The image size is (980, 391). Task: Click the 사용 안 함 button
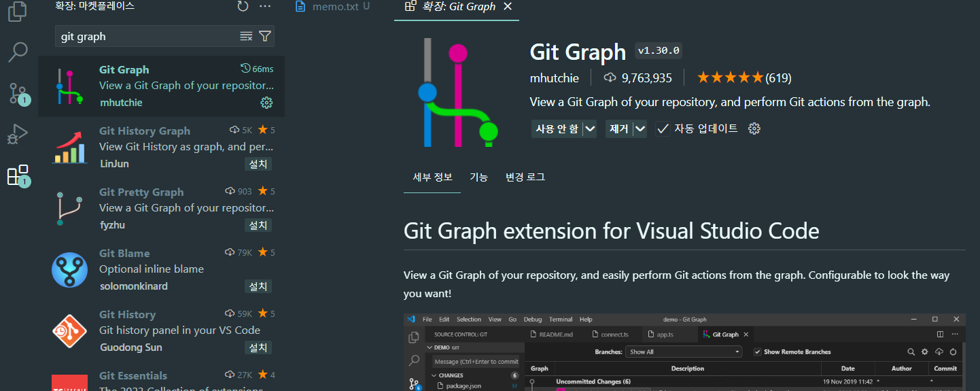coord(557,129)
